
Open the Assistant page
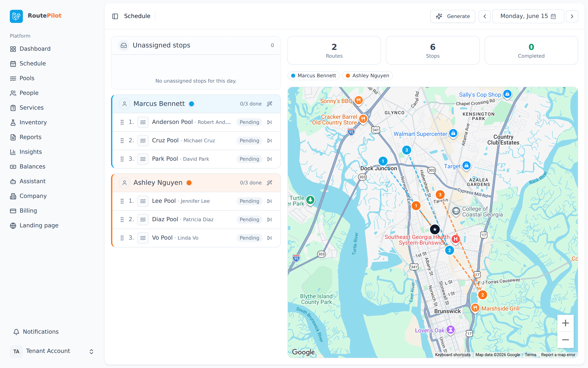coord(32,181)
